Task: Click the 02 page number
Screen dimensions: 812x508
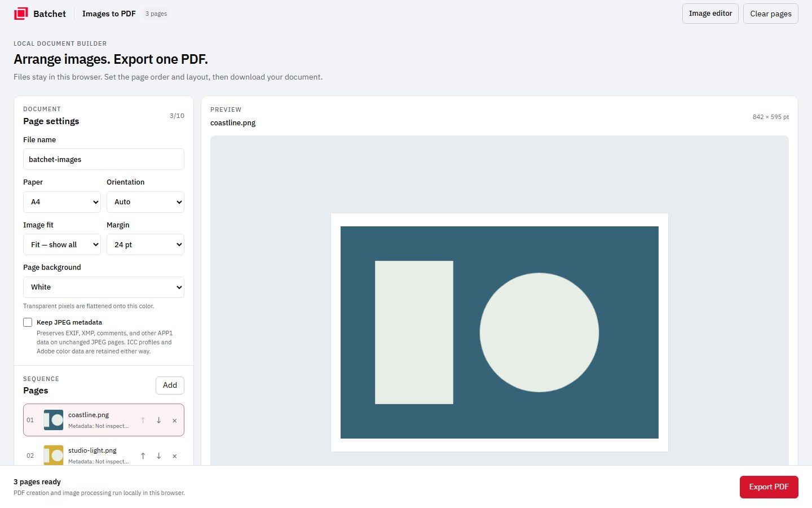Action: (x=30, y=456)
